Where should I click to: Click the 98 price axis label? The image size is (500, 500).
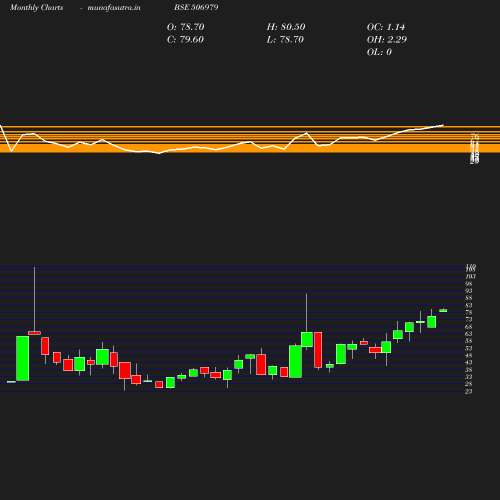[469, 284]
